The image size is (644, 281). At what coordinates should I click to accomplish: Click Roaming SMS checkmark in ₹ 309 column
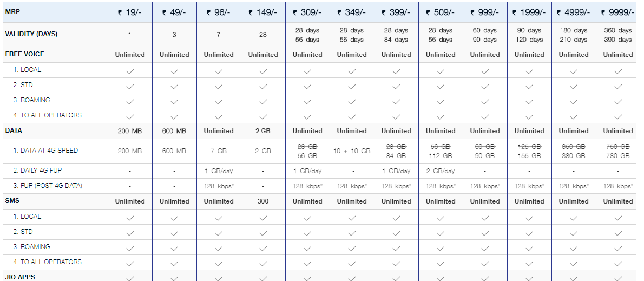coord(307,248)
